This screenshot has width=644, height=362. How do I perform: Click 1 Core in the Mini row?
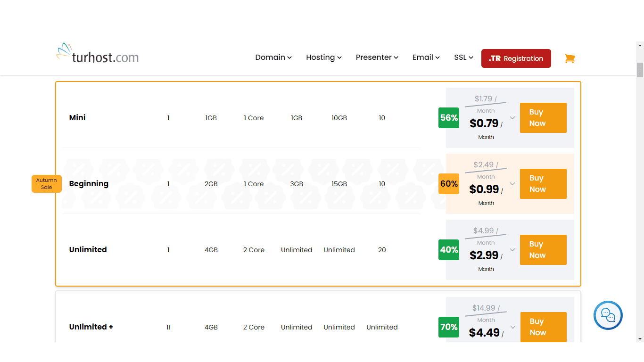pos(254,118)
